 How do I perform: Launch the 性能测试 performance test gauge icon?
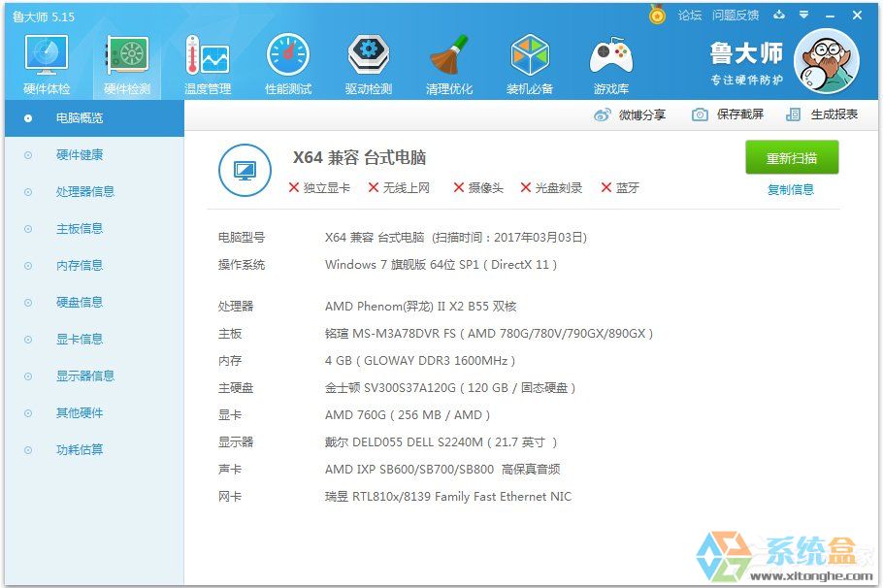288,64
